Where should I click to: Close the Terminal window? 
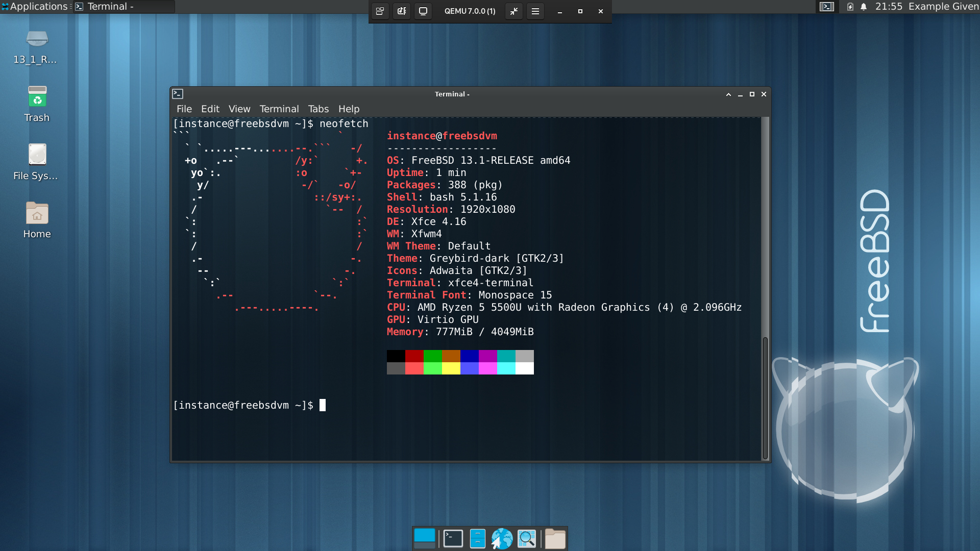tap(764, 94)
